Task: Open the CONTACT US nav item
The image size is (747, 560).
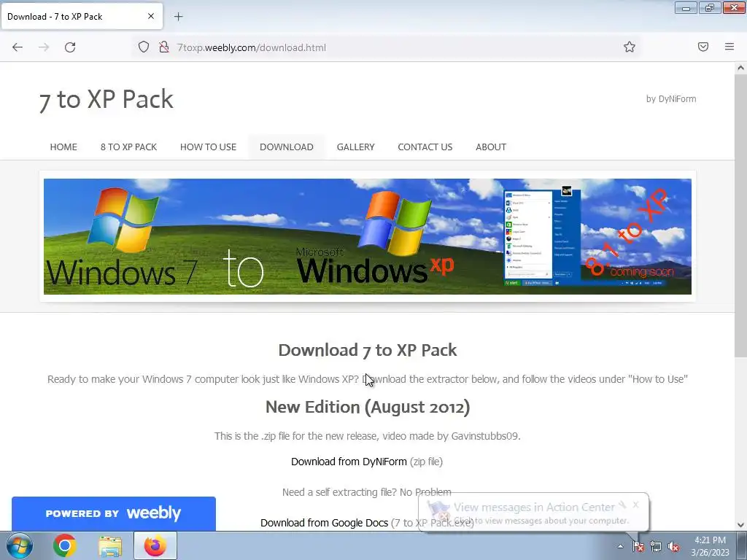Action: point(425,147)
